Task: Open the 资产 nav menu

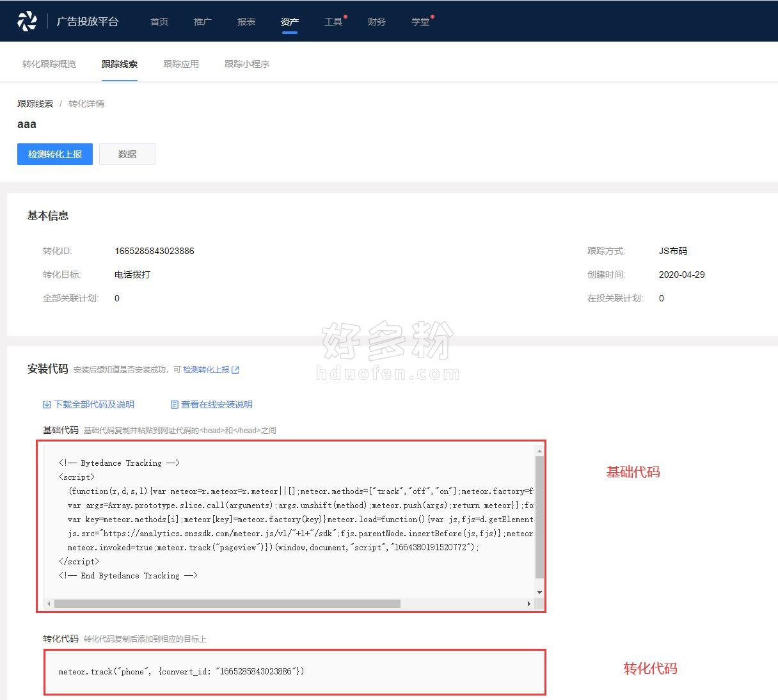Action: pyautogui.click(x=290, y=22)
